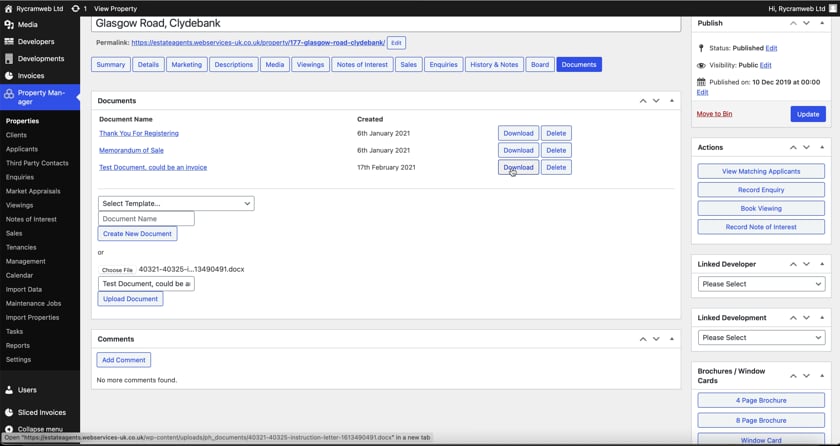Switch to the Marketing tab
The width and height of the screenshot is (840, 446).
point(187,65)
